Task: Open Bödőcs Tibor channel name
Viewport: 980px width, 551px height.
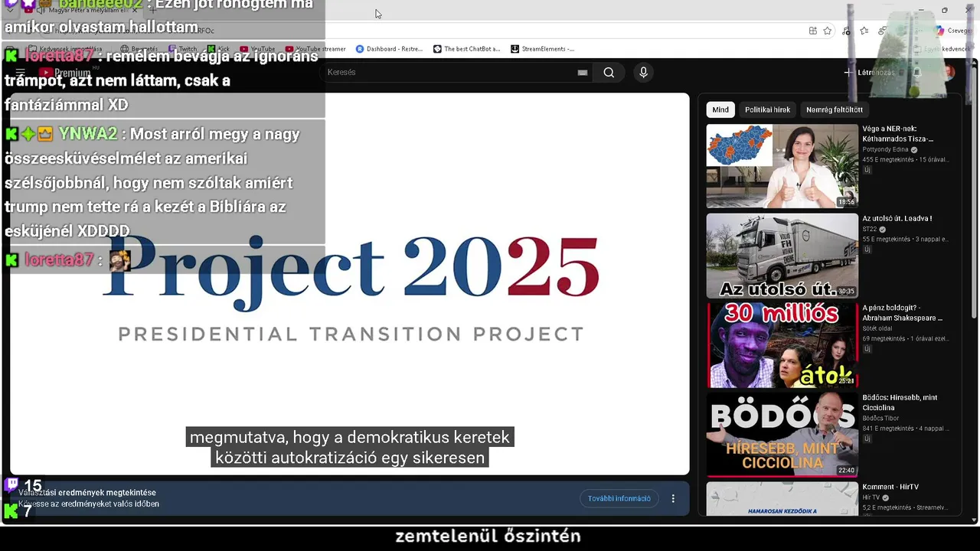Action: pyautogui.click(x=879, y=419)
